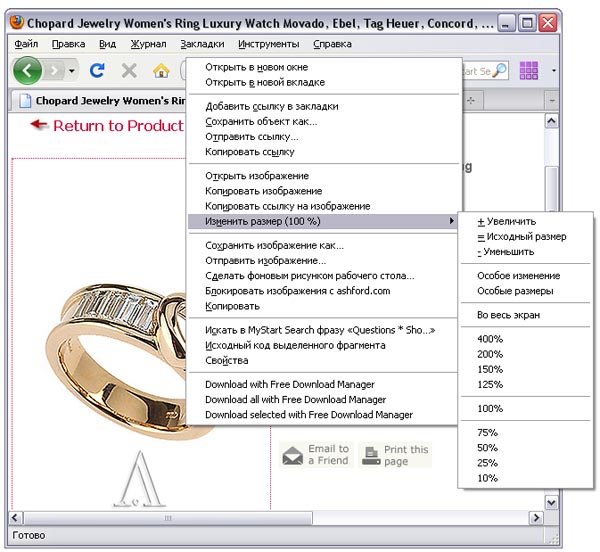This screenshot has height=552, width=600.
Task: Open the back/forward history dropdown arrow
Action: pyautogui.click(x=72, y=71)
